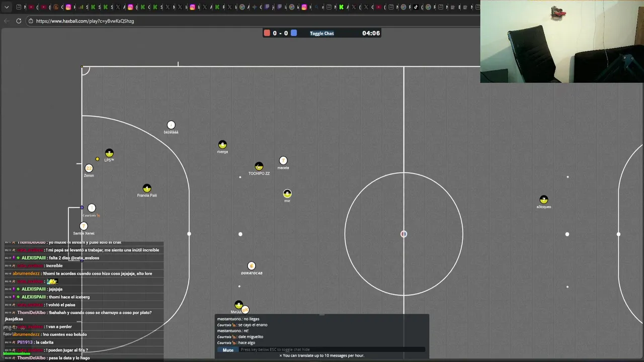The image size is (644, 362).
Task: Click the player disc labeled DONATOCAB
Action: click(x=252, y=265)
